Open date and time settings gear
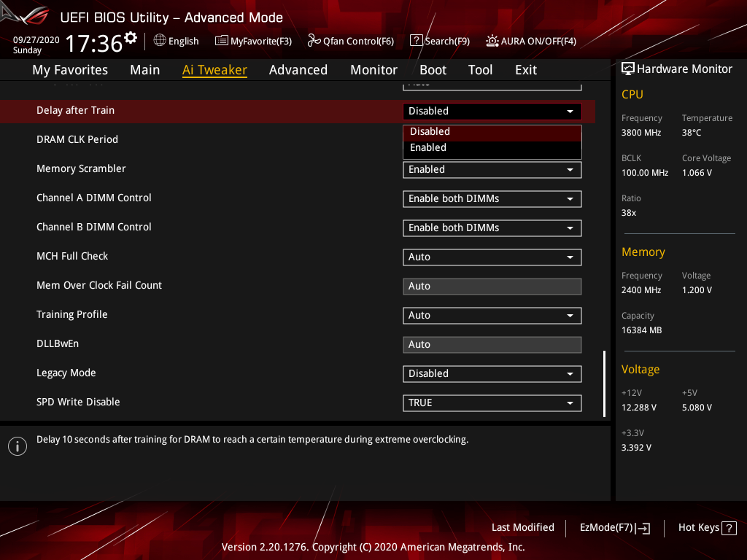The width and height of the screenshot is (747, 560). pyautogui.click(x=131, y=38)
